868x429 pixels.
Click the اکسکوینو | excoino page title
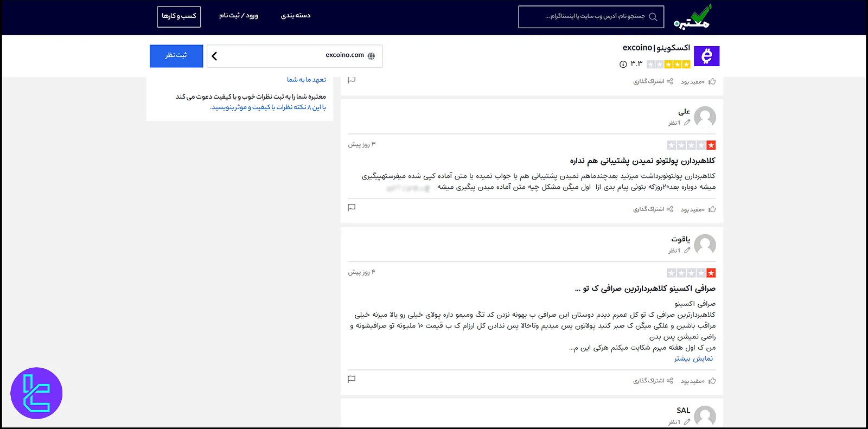tap(656, 48)
